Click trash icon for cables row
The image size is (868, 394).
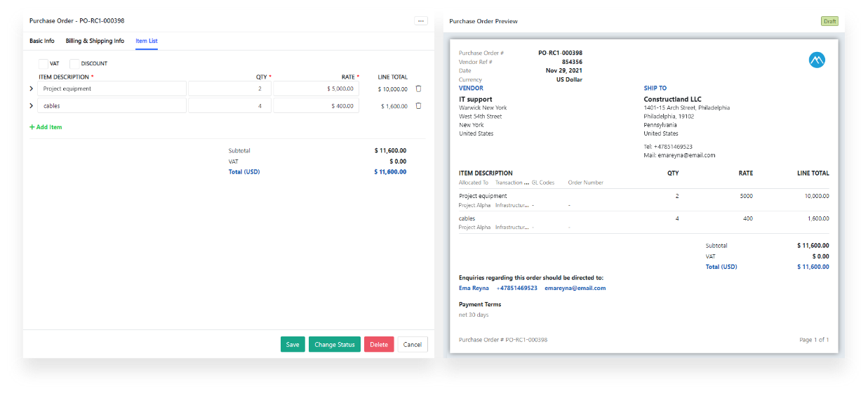[x=418, y=106]
